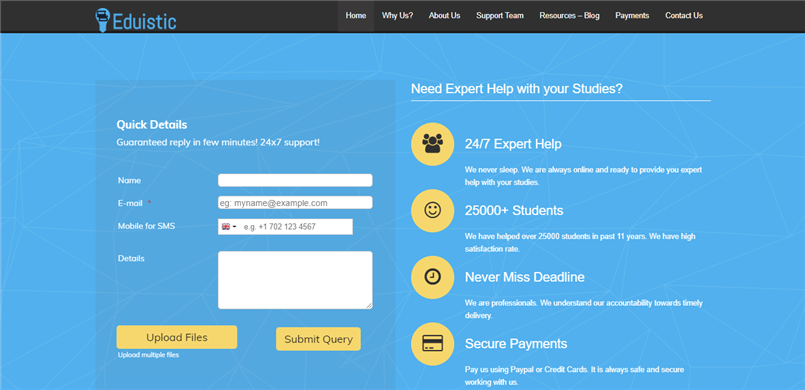
Task: Open the Contact Us page
Action: pyautogui.click(x=684, y=16)
